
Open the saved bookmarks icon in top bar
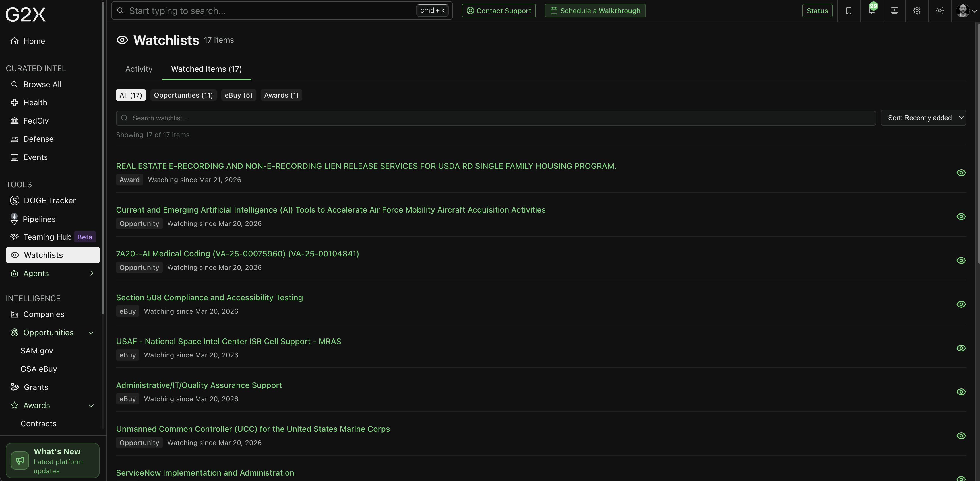pos(849,11)
